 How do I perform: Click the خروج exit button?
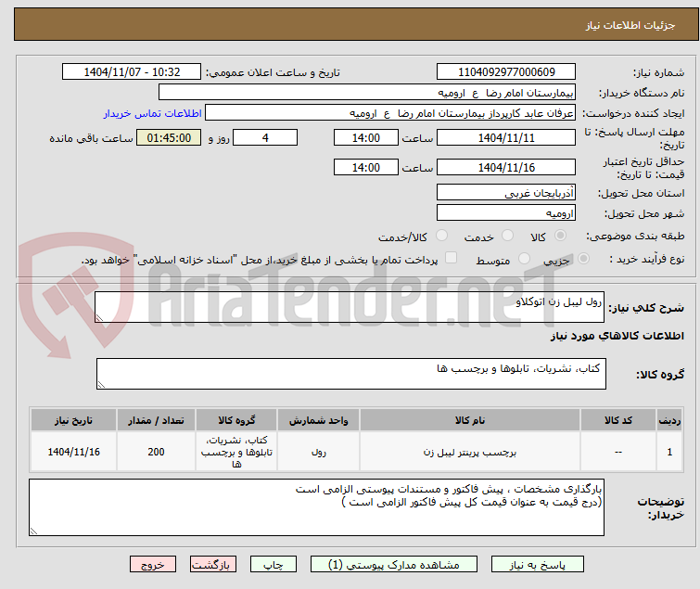click(153, 565)
